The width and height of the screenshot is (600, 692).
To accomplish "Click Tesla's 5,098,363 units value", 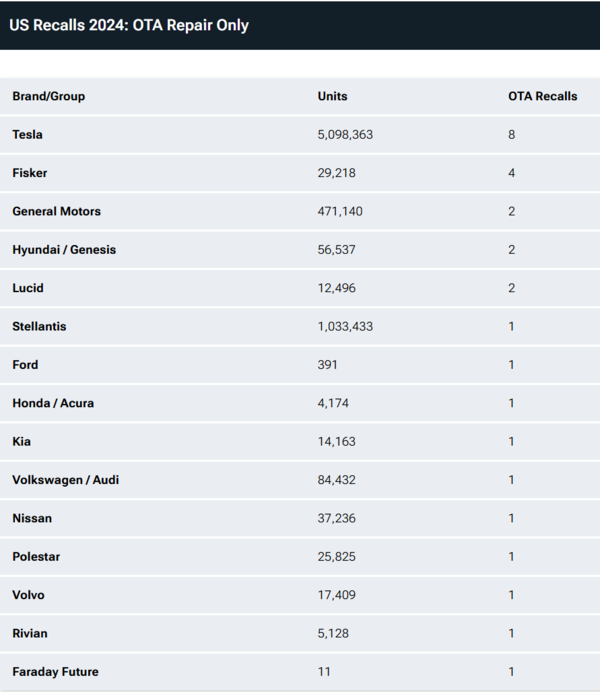I will (345, 135).
